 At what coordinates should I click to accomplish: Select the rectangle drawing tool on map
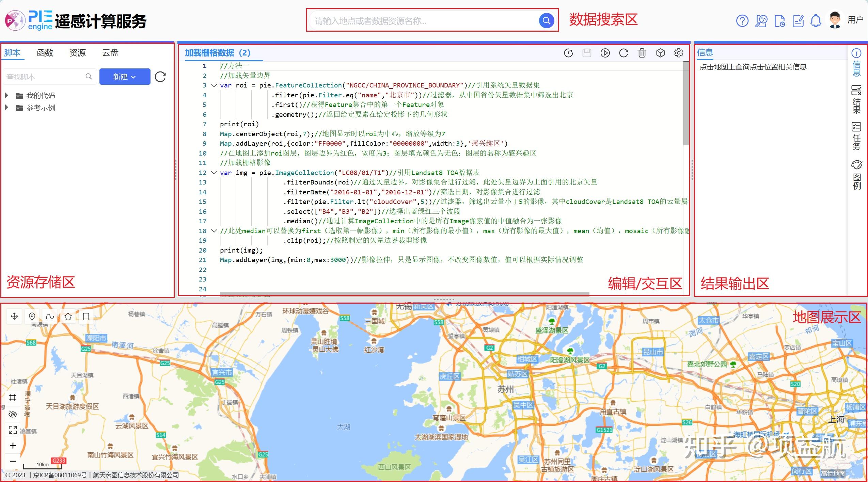coord(86,316)
